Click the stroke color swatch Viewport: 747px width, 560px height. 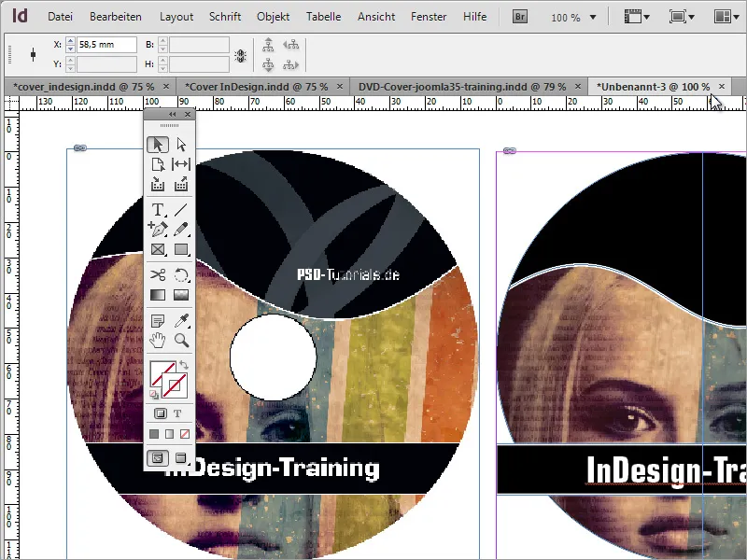click(x=175, y=385)
